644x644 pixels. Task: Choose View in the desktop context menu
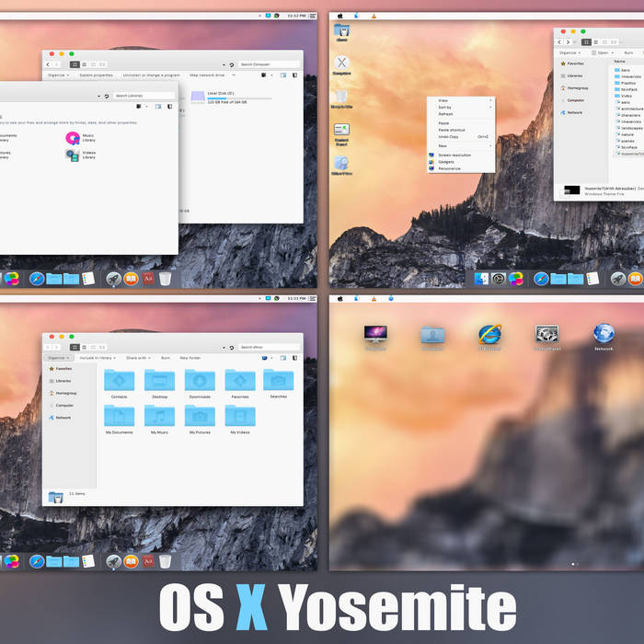461,100
